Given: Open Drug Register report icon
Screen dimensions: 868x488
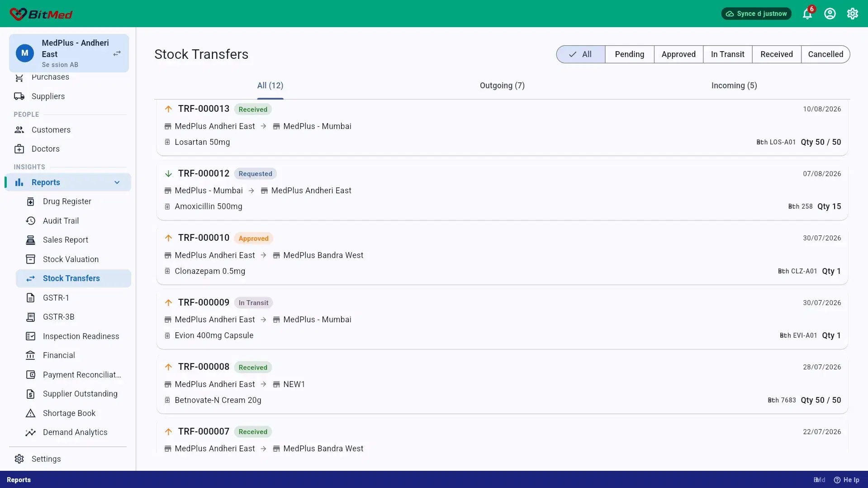Looking at the screenshot, I should [x=30, y=201].
